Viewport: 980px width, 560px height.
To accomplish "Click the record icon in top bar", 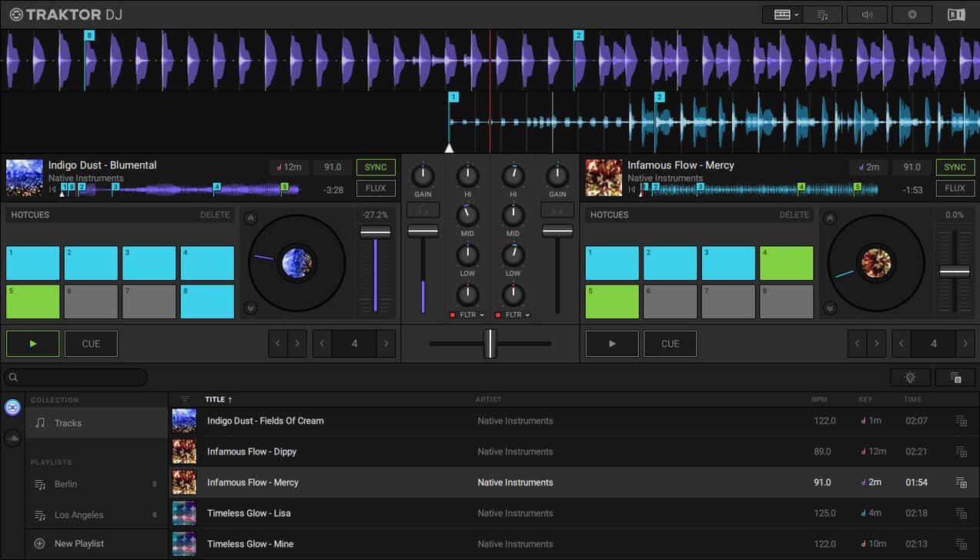I will click(911, 15).
